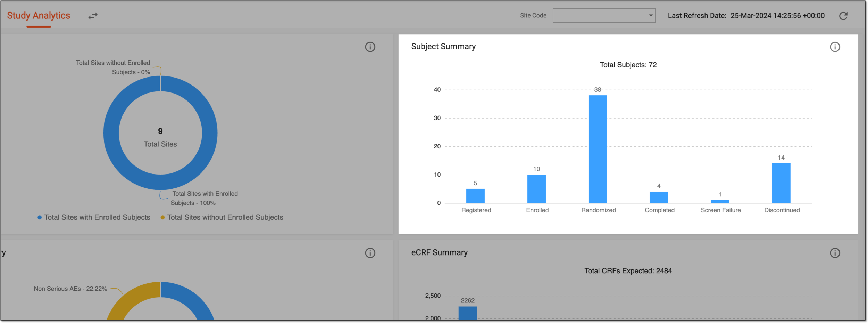Click the Screen Failure bar showing 1

[x=720, y=202]
